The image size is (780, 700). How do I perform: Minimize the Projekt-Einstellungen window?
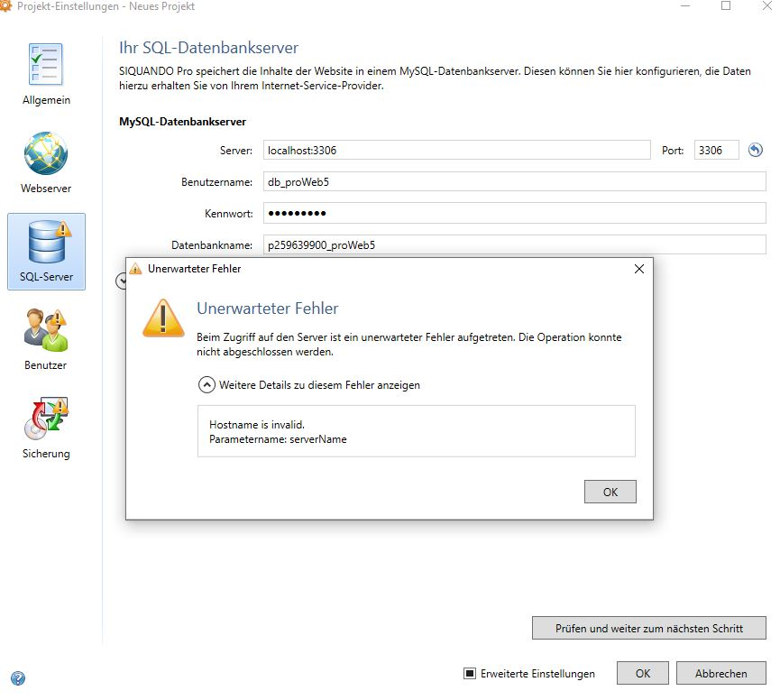coord(685,6)
